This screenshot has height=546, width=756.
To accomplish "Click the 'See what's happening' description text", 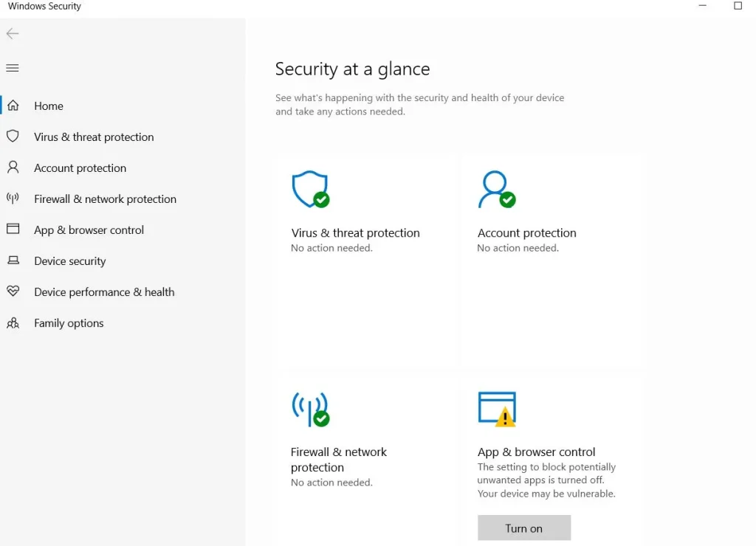I will [419, 104].
